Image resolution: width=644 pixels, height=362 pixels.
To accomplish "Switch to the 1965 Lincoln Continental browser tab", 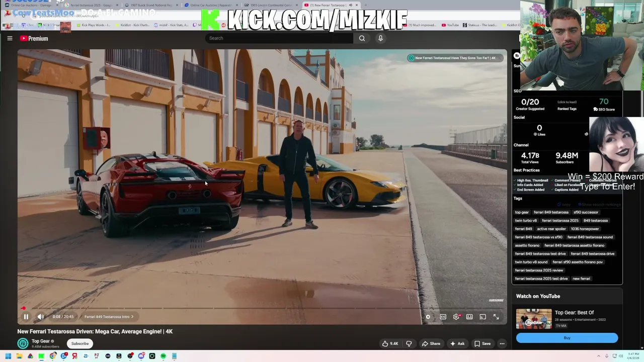I will (x=272, y=5).
